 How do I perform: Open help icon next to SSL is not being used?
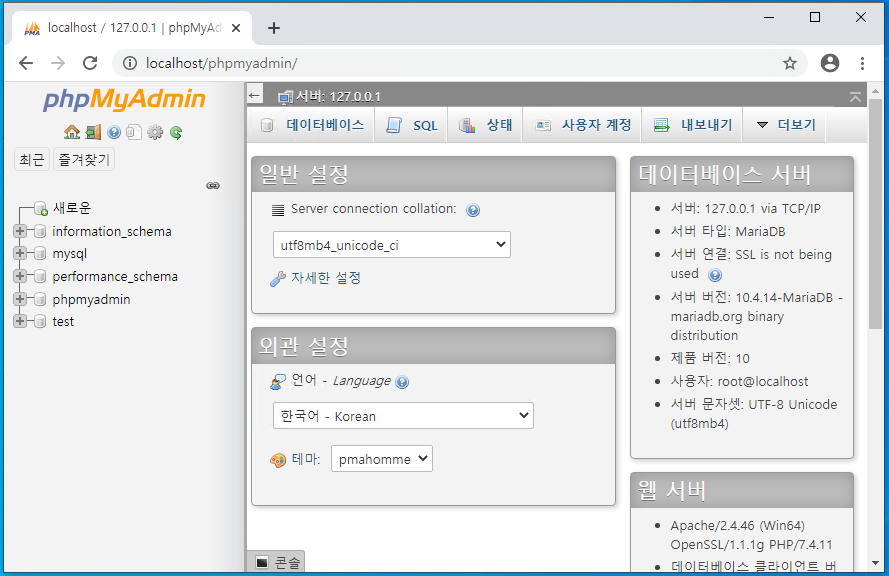715,275
